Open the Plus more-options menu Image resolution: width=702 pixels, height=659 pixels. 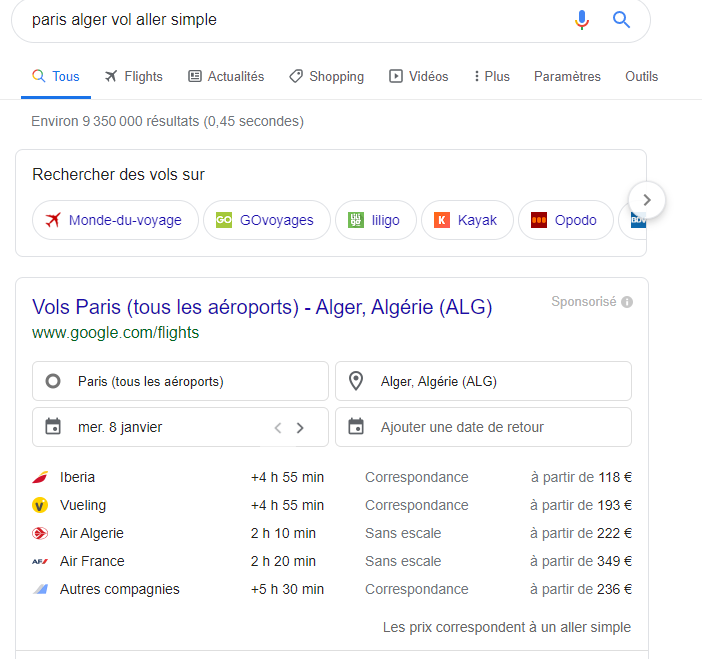pyautogui.click(x=492, y=77)
